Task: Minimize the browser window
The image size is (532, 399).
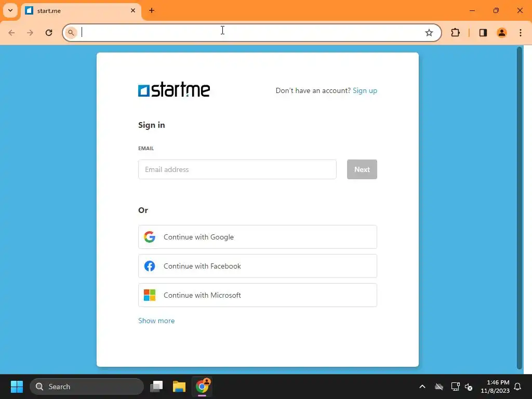Action: [472, 10]
